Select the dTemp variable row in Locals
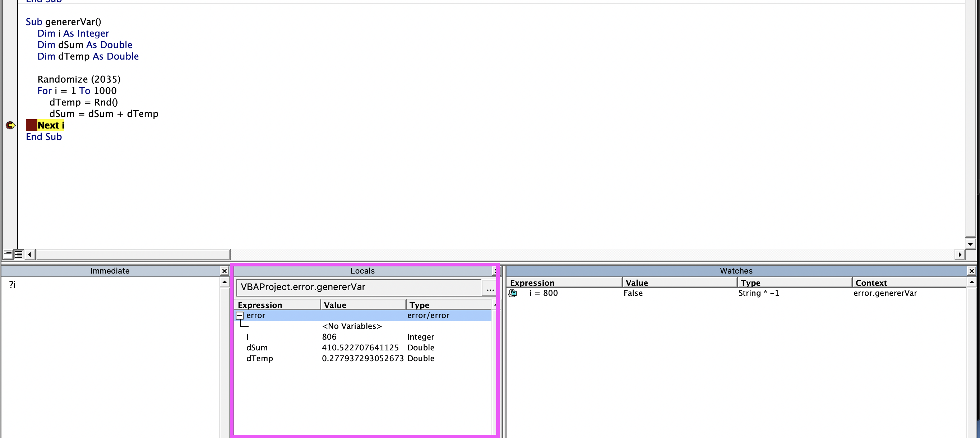This screenshot has height=438, width=980. (x=363, y=358)
